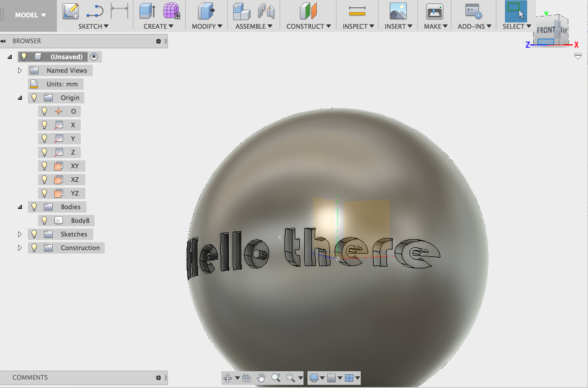Click the Viewports layout icon
This screenshot has height=388, width=588.
point(349,378)
